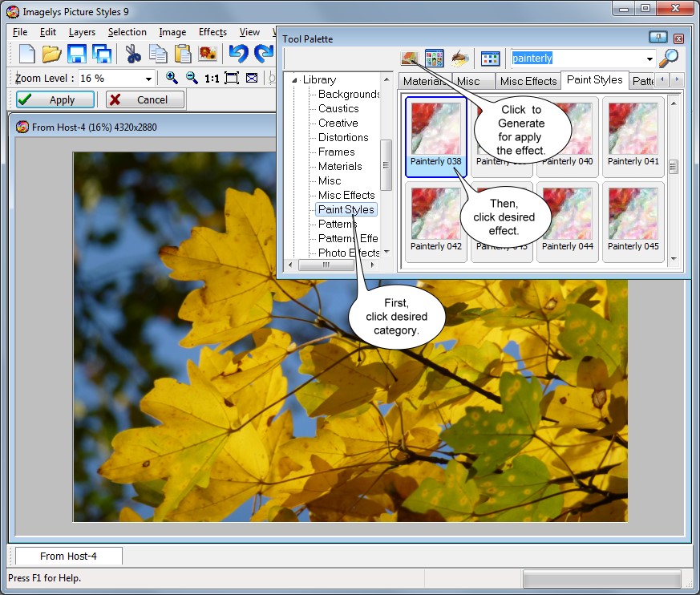Image resolution: width=700 pixels, height=595 pixels.
Task: Collapse the Library tree node
Action: coord(295,80)
